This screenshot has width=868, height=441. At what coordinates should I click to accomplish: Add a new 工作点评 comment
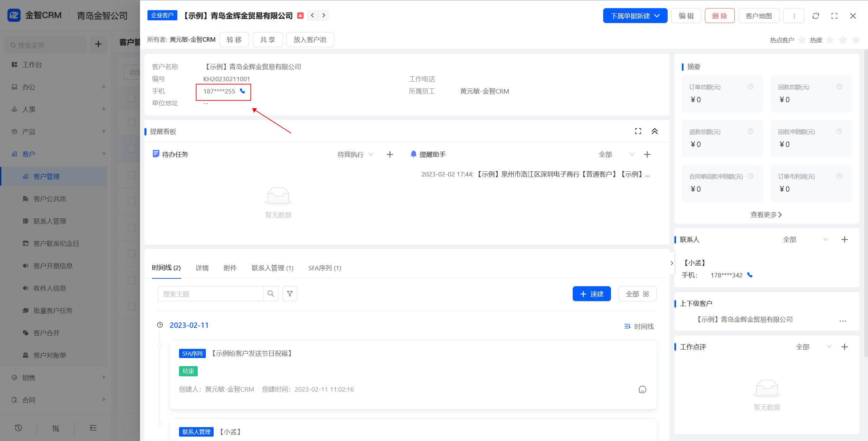(x=845, y=347)
